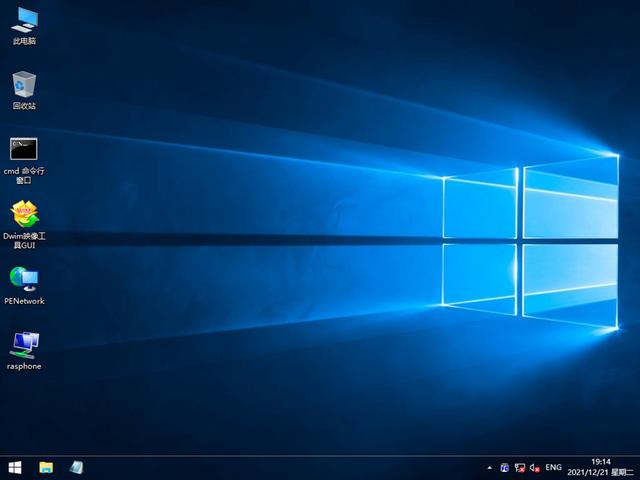640x480 pixels.
Task: Click the muted volume tray icon
Action: [x=535, y=468]
